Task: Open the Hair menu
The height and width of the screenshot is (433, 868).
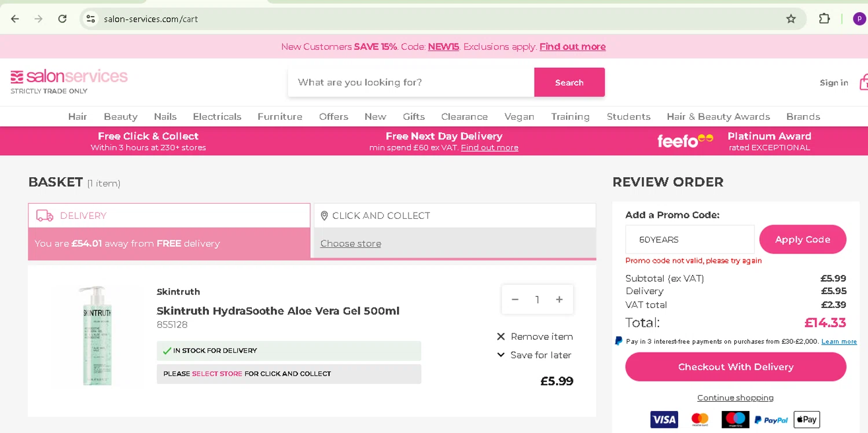Action: [x=78, y=116]
